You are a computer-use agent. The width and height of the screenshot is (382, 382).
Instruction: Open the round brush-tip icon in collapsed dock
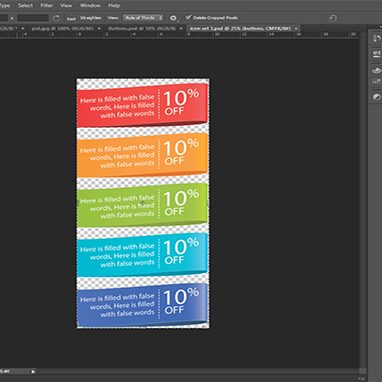pos(376,97)
